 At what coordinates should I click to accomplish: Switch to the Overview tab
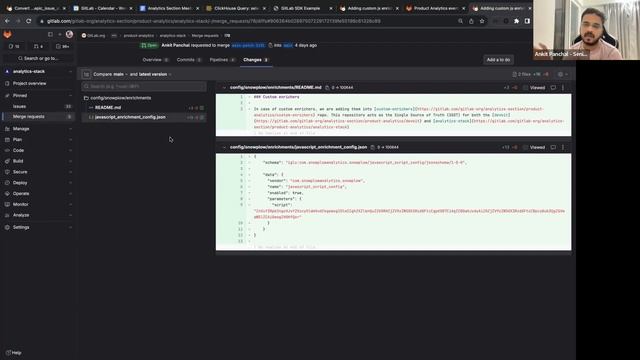(155, 60)
